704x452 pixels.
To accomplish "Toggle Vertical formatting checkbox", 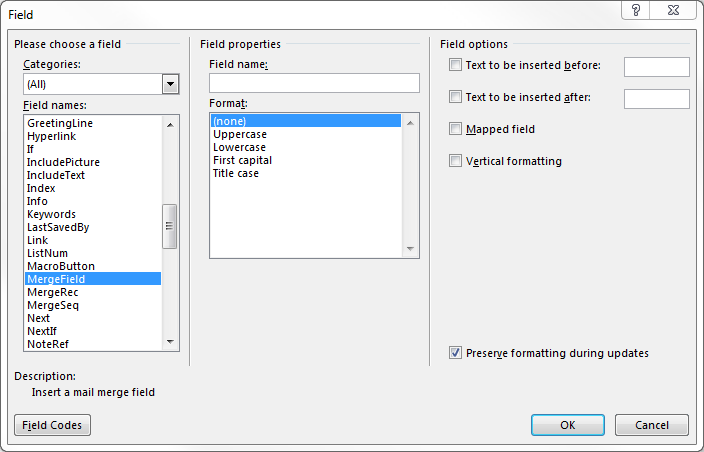I will point(456,161).
